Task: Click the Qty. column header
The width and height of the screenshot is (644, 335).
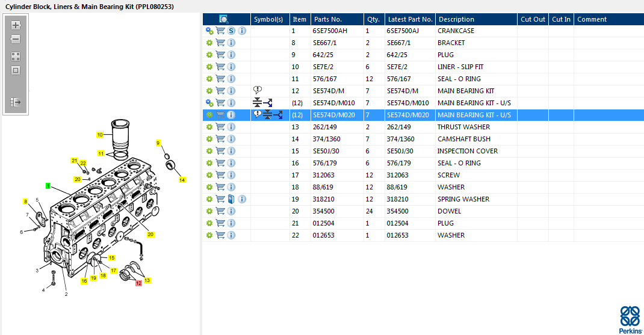Action: pos(373,19)
